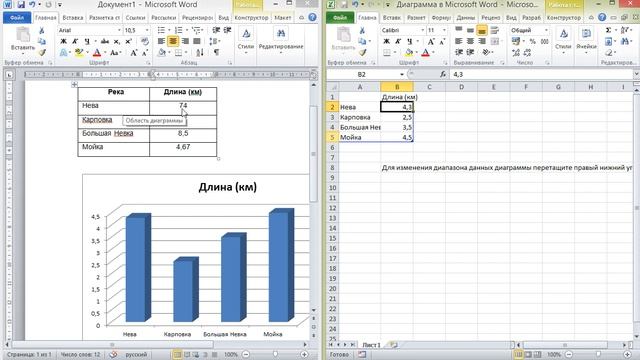Click Italic button in Word ribbon
Screen dimensions: 640x360
click(75, 41)
